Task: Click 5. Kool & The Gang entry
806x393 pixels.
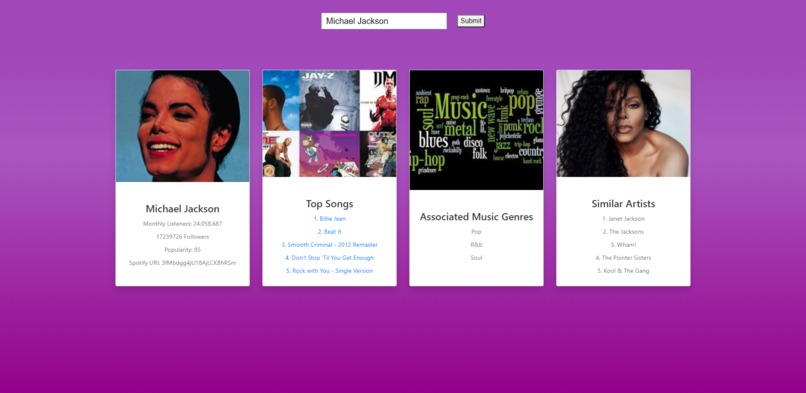Action: tap(624, 271)
